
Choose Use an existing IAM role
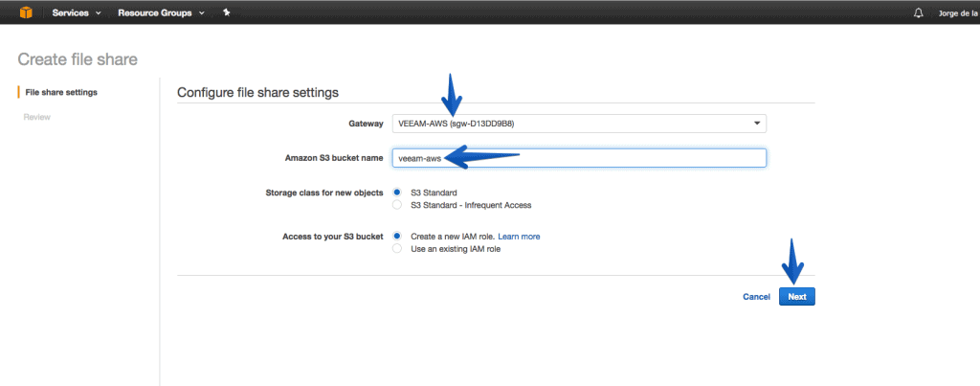pyautogui.click(x=397, y=248)
